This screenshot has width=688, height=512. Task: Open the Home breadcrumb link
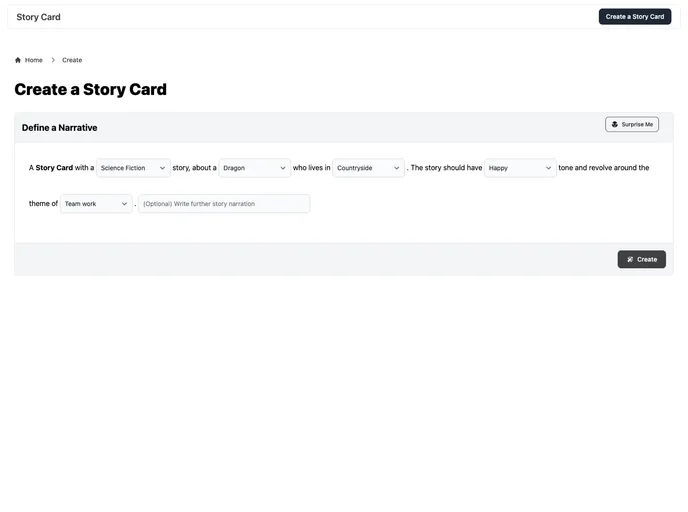tap(33, 60)
